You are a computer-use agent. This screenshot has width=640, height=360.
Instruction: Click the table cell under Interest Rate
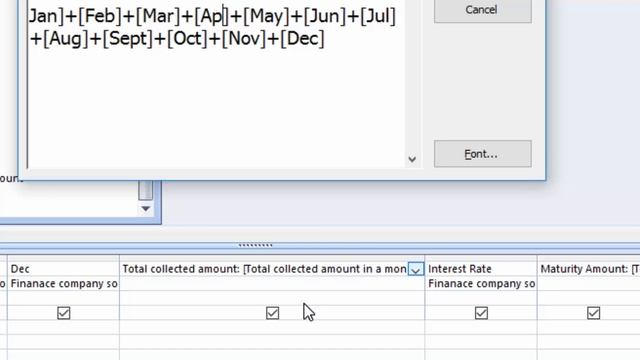click(481, 283)
